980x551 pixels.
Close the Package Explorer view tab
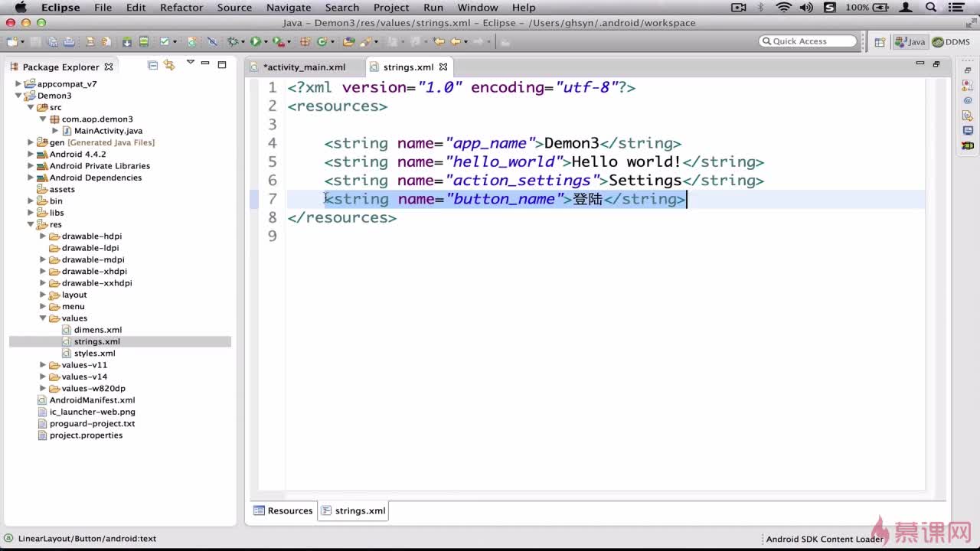point(109,67)
